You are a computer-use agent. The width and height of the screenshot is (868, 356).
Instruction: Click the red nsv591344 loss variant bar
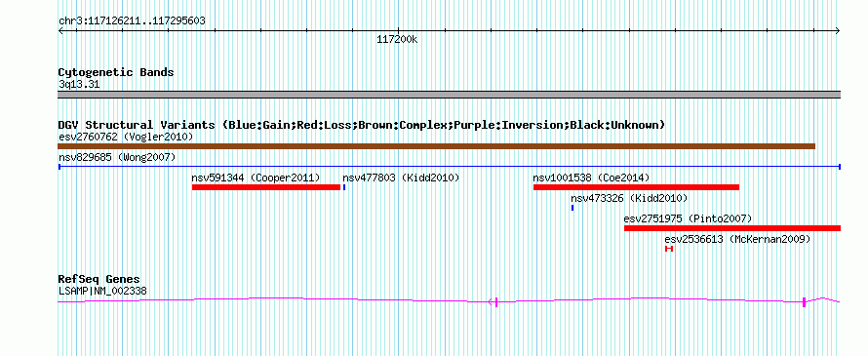(265, 187)
